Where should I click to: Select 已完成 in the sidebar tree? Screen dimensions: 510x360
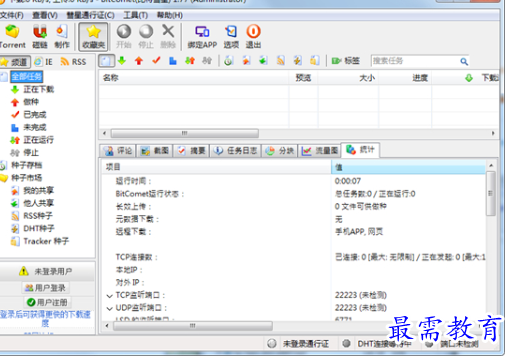pyautogui.click(x=35, y=115)
